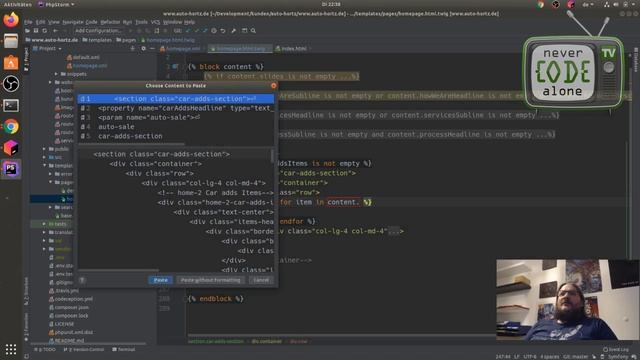Close the Choose Content to Paste dialog
Image resolution: width=640 pixels, height=360 pixels.
tap(273, 85)
